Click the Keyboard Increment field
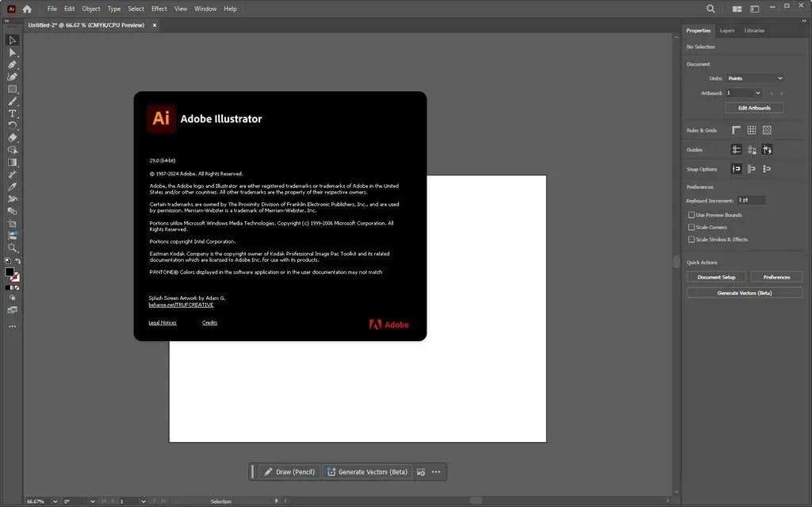This screenshot has height=507, width=812. coord(751,200)
